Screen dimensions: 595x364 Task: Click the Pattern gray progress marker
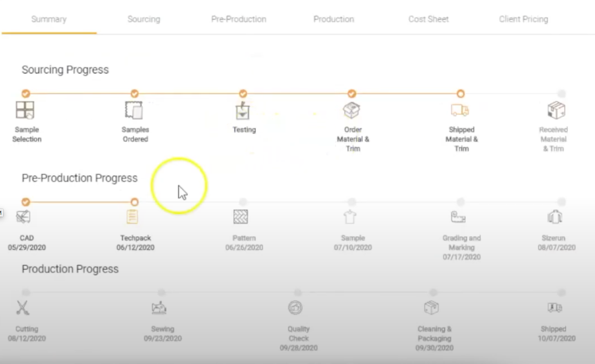tap(243, 202)
